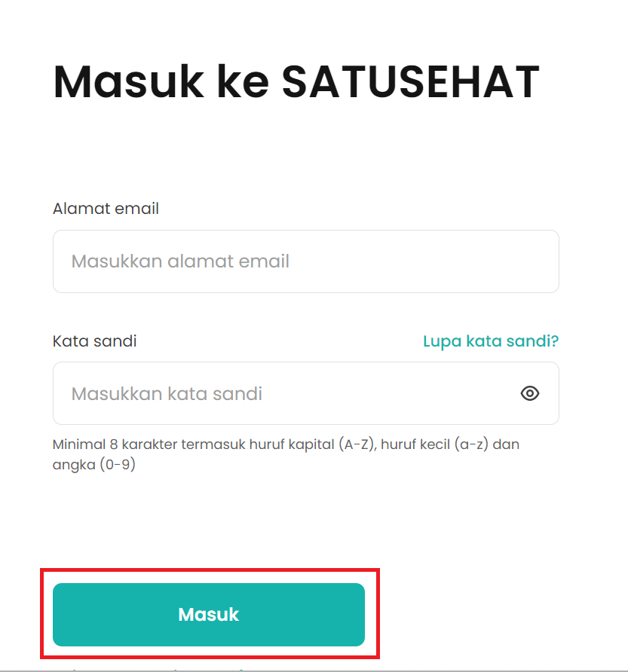Click the white Masuk text on the teal button
Screen dimensions: 628x672
point(209,615)
